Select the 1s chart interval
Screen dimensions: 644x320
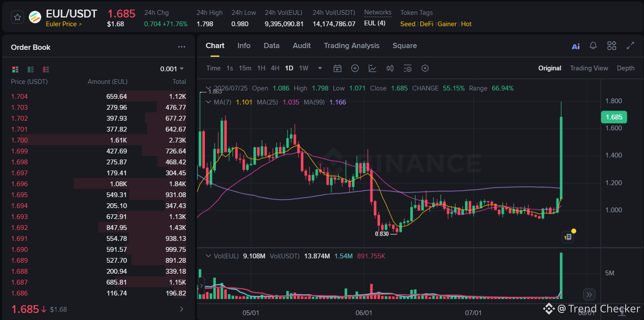click(x=230, y=68)
